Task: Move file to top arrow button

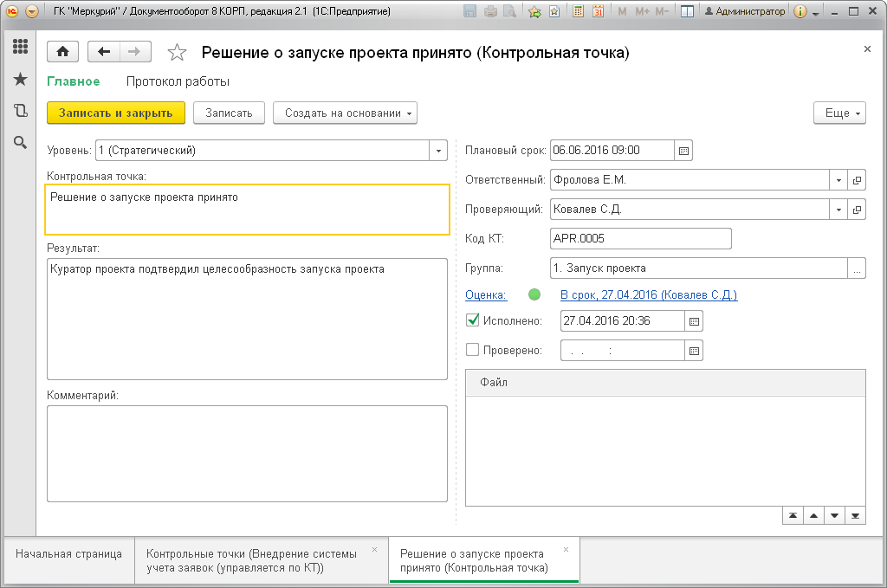Action: point(793,515)
